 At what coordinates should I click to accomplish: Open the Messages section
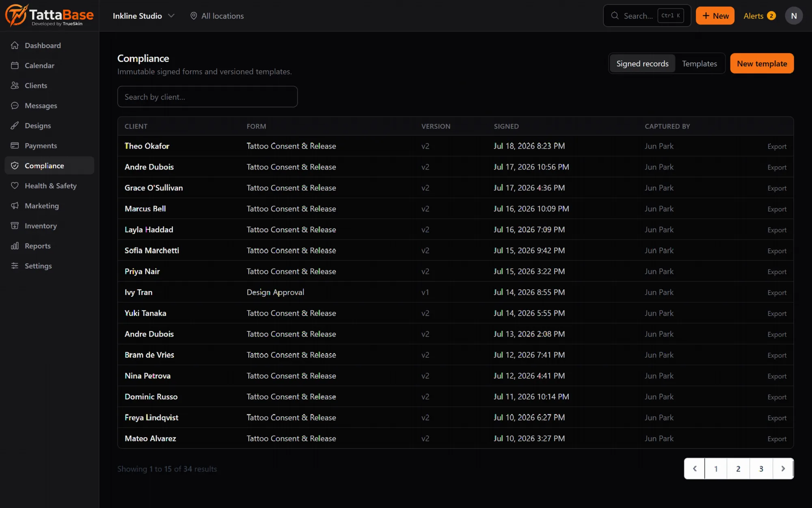coord(49,106)
